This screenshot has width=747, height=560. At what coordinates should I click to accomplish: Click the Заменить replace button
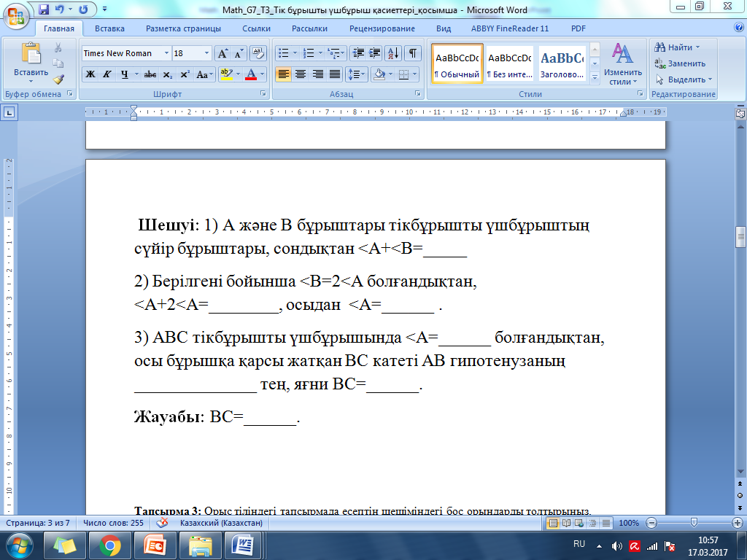pos(680,63)
